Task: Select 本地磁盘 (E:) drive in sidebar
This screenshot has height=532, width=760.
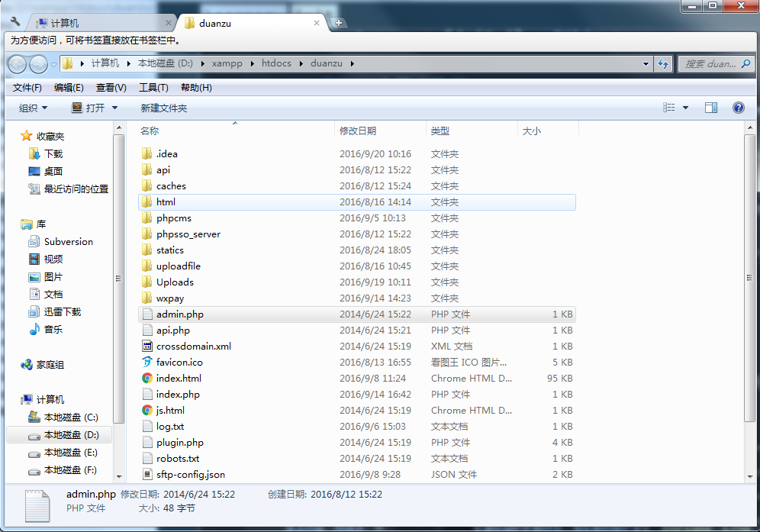Action: [63, 453]
